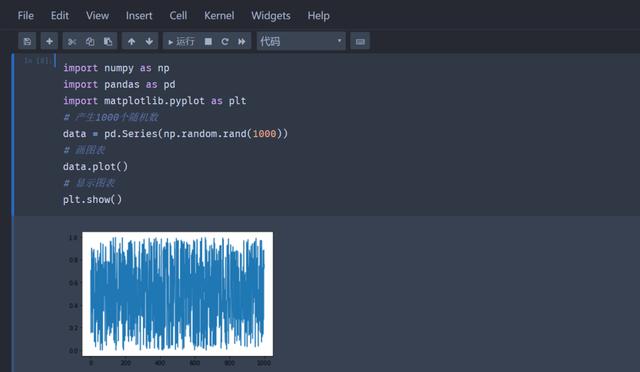Click the comment line above plt.show()

[89, 183]
